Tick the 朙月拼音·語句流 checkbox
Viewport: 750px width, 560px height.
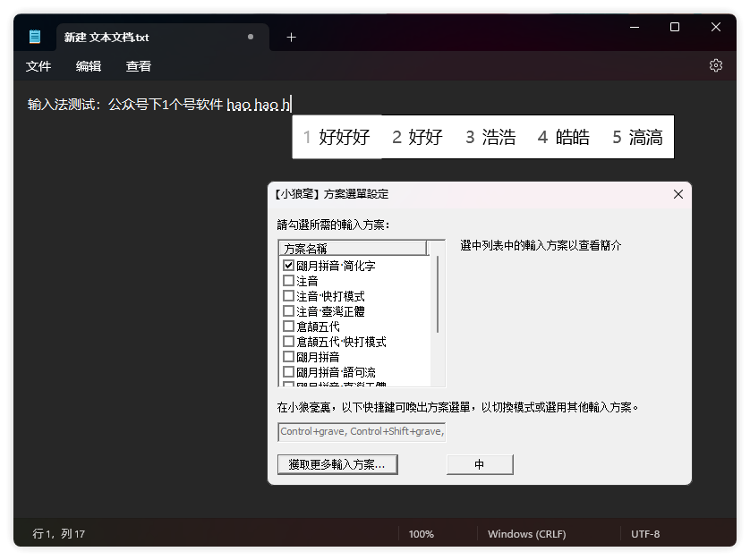click(x=288, y=372)
